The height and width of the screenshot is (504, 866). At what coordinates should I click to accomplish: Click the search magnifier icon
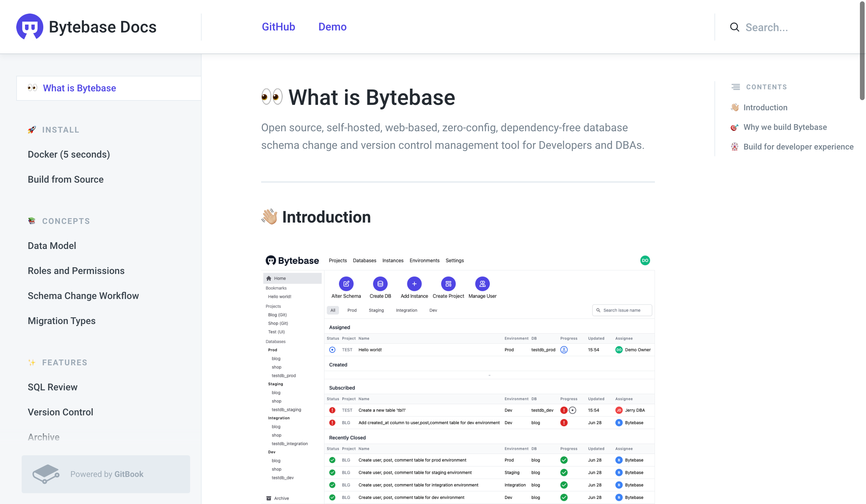pyautogui.click(x=734, y=27)
